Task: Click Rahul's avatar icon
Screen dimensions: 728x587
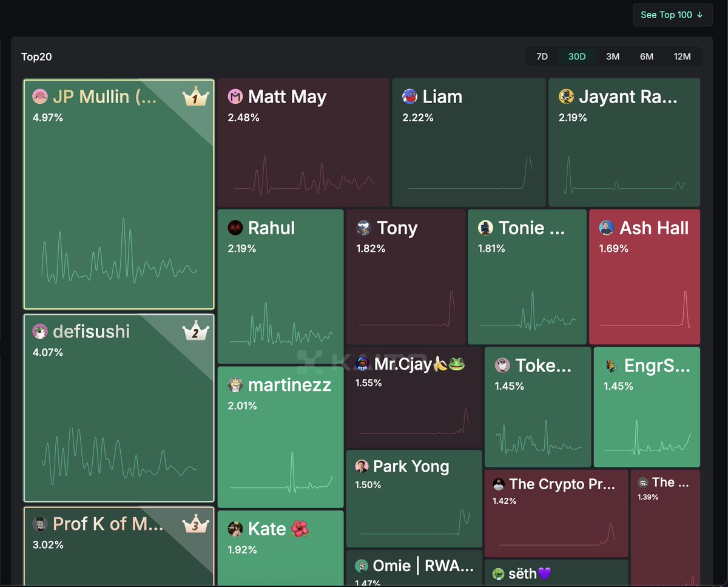Action: (235, 228)
